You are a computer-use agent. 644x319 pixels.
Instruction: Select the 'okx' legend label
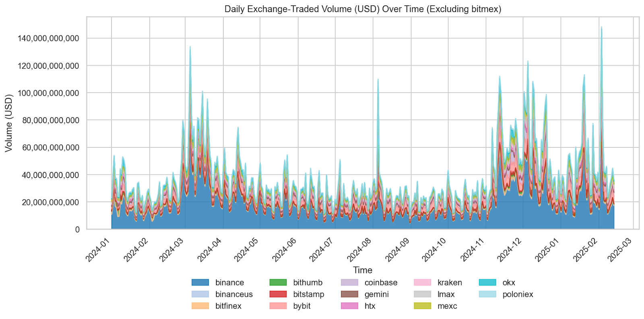click(x=509, y=283)
